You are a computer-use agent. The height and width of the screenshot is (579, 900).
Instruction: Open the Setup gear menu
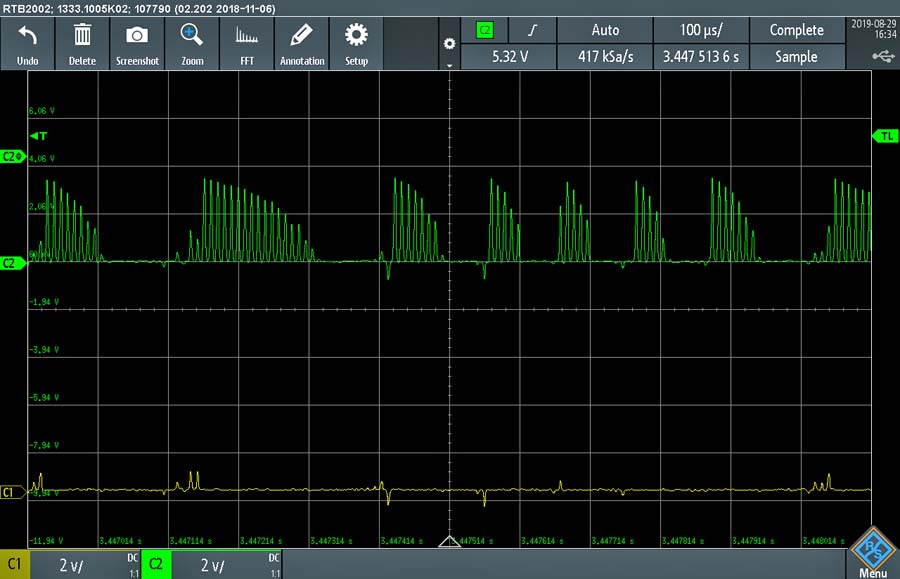pyautogui.click(x=356, y=35)
